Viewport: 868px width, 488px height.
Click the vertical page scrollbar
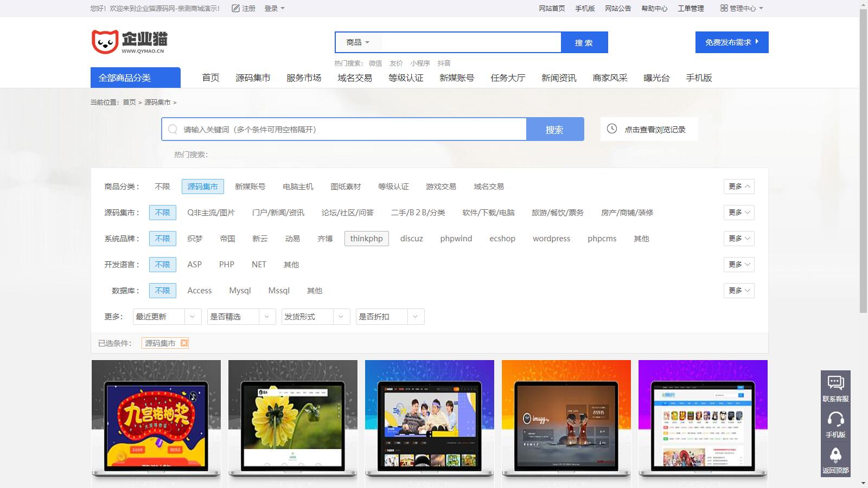click(863, 163)
